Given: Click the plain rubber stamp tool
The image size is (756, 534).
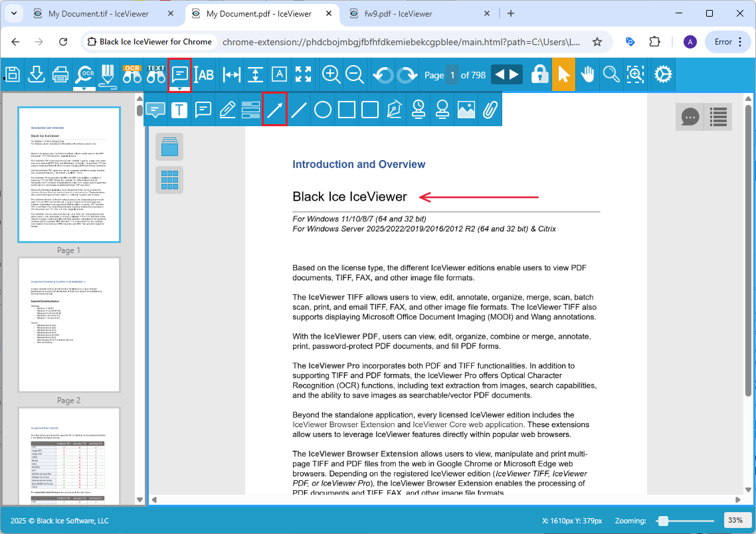Looking at the screenshot, I should [442, 110].
